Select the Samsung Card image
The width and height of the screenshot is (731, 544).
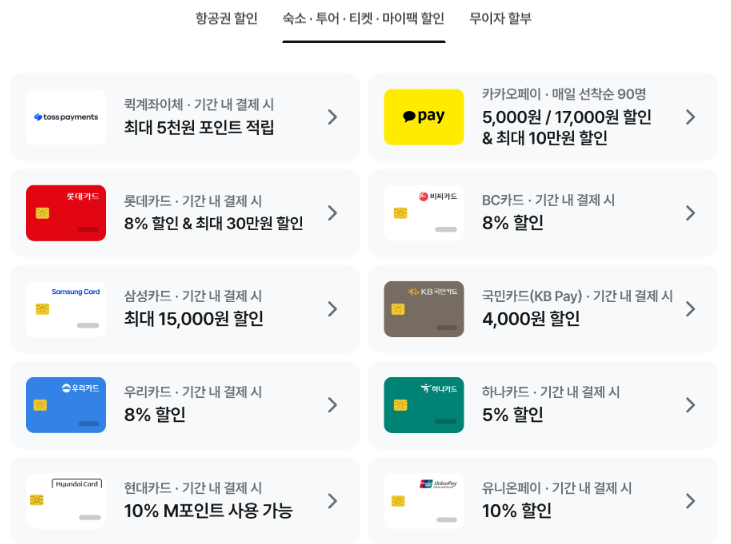[66, 309]
